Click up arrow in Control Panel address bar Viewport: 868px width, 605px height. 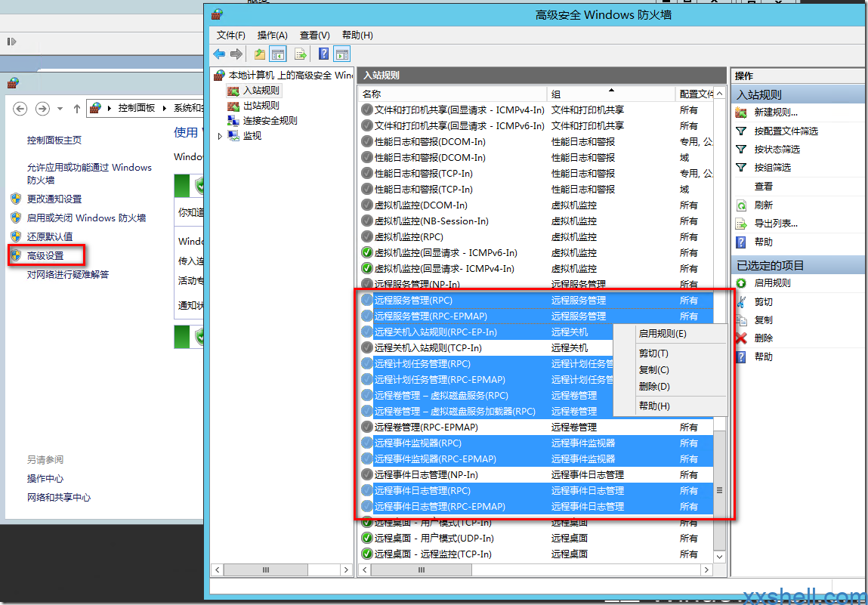pyautogui.click(x=77, y=109)
